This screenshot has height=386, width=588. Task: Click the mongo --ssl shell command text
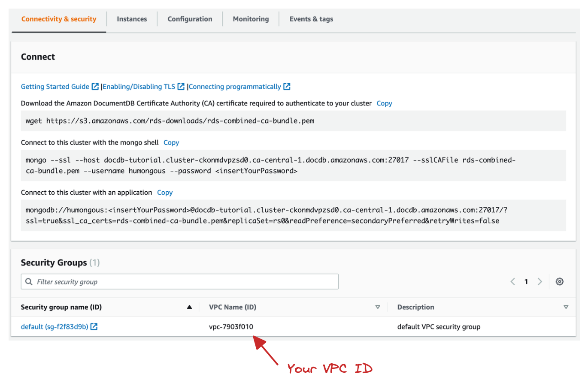270,165
